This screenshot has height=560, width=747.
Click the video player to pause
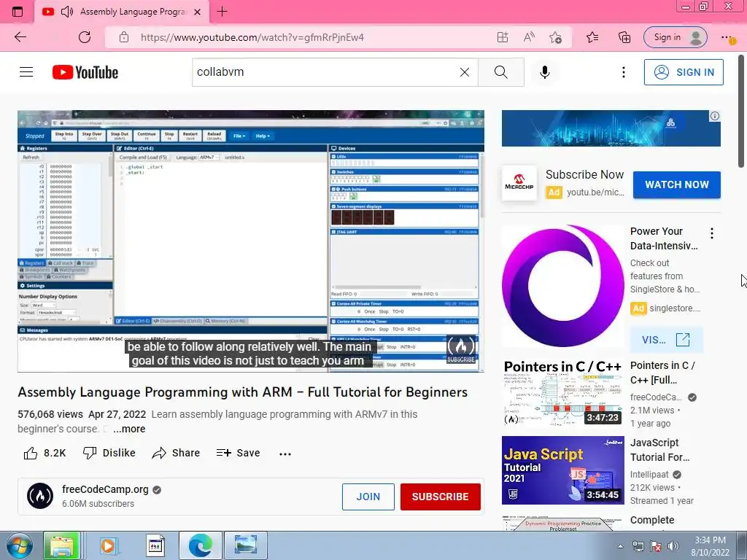click(x=251, y=241)
